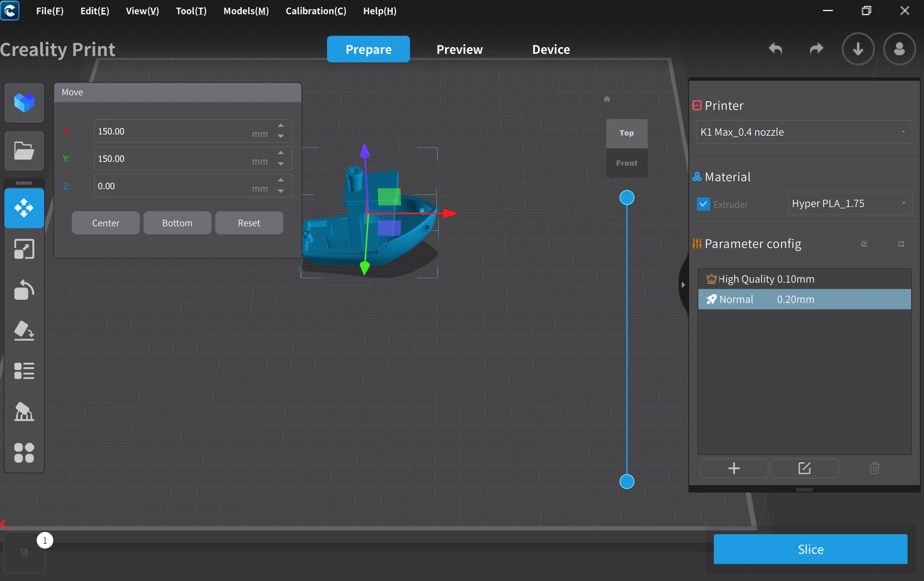Open the auto-arrange layout tool icon
Viewport: 924px width, 581px height.
(24, 453)
